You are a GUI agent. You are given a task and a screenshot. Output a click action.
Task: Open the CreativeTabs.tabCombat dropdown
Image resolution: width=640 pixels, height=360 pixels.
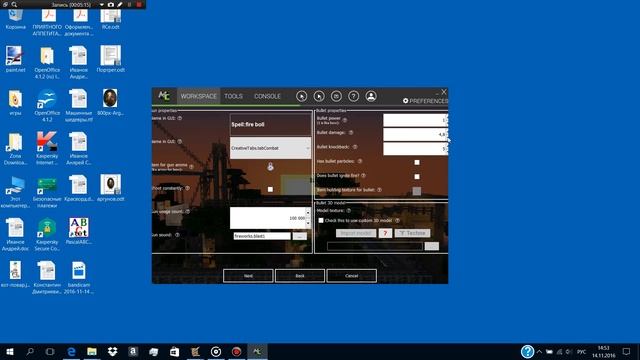pos(270,148)
